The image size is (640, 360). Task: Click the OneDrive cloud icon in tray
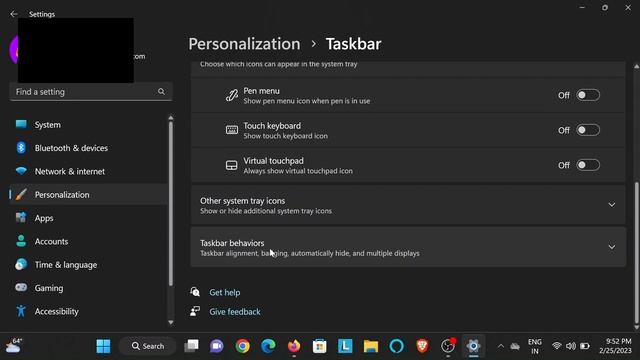coord(515,347)
